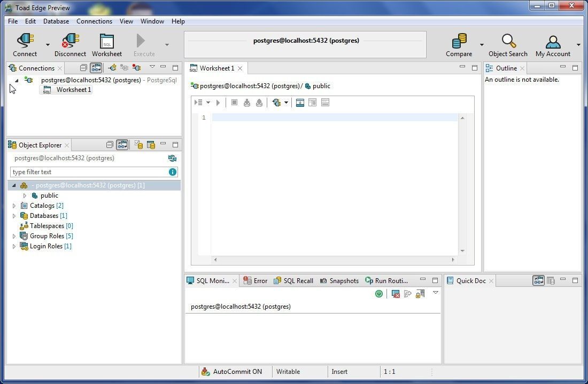Viewport: 588px width, 384px height.
Task: Click the lock icon in SQL Monitor toolbar
Action: pos(420,294)
